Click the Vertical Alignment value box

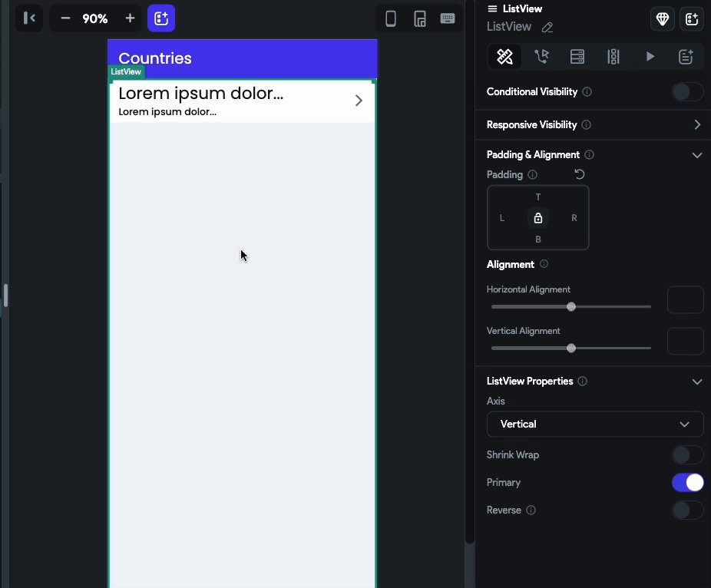[x=685, y=341]
